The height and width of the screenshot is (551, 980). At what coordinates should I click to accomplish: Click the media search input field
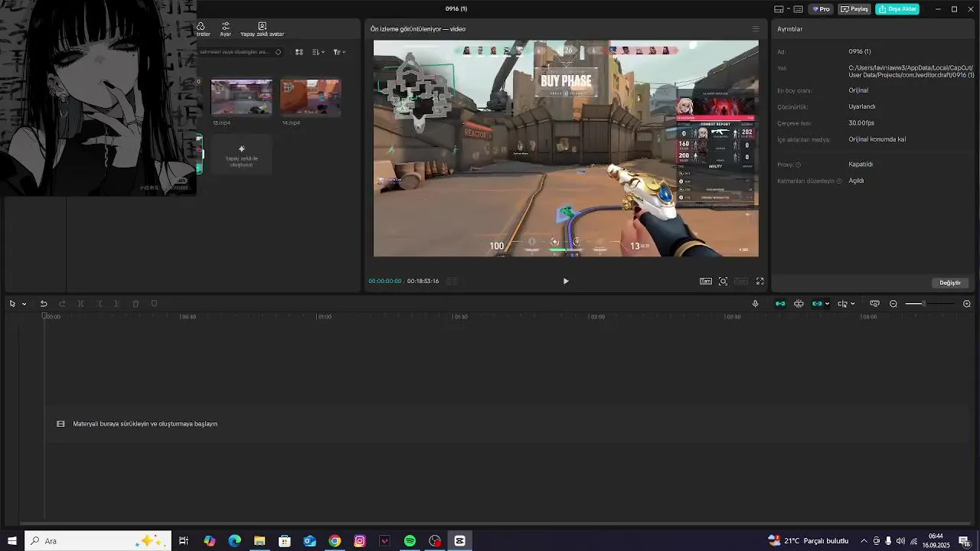coord(240,52)
